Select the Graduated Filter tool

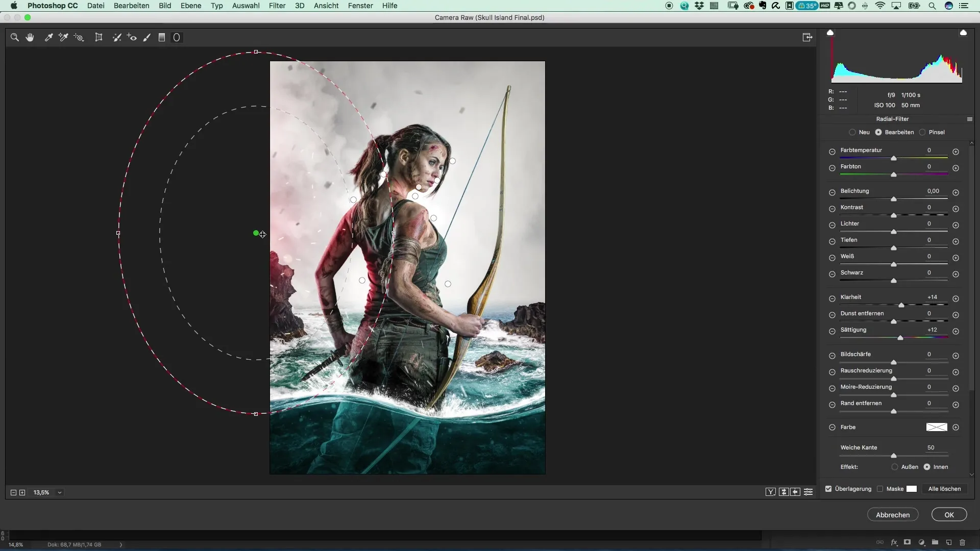[162, 37]
